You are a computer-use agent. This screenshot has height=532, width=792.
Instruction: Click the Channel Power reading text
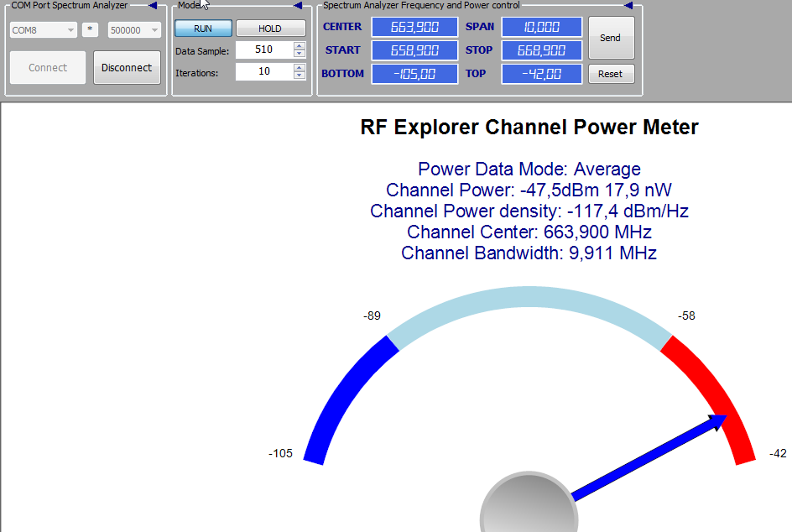tap(529, 190)
